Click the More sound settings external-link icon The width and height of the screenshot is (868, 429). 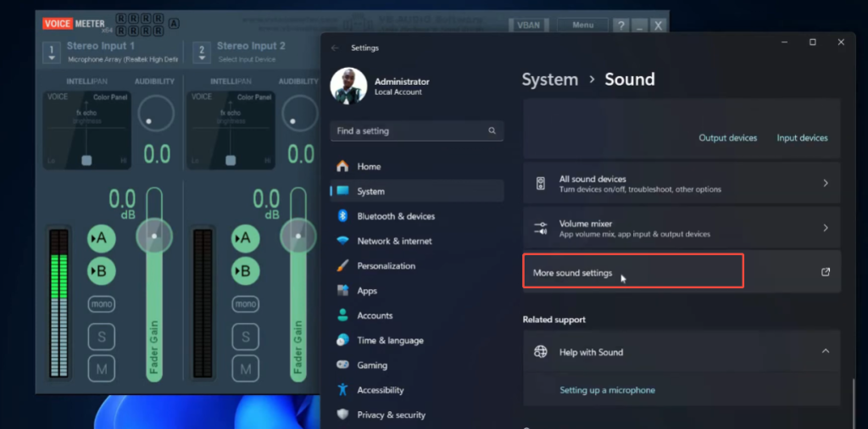pos(826,272)
